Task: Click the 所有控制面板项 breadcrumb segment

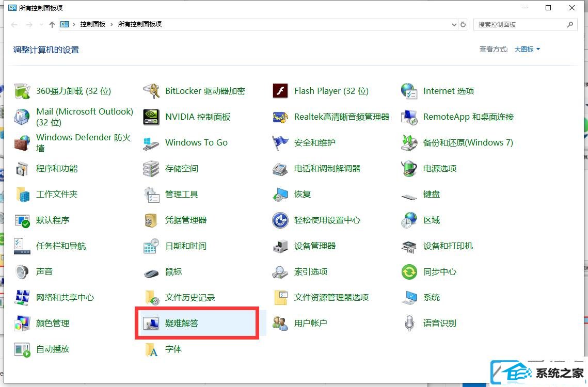Action: 140,24
